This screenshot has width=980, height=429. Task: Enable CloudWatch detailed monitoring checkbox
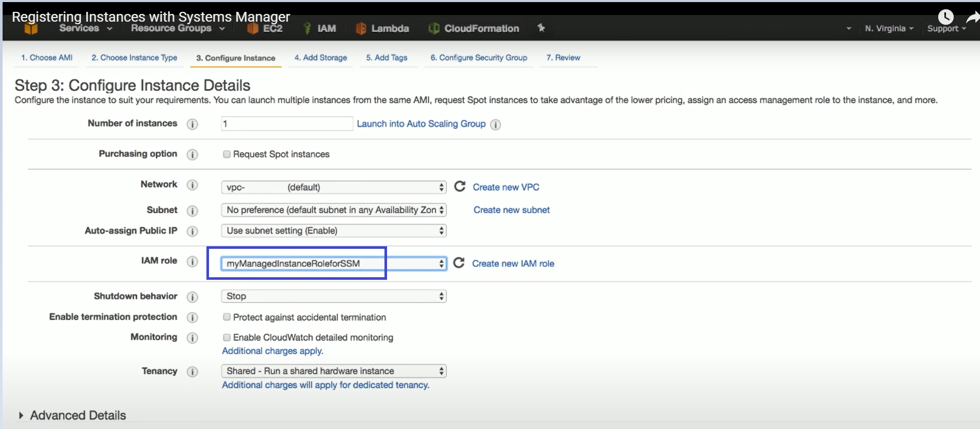click(227, 337)
